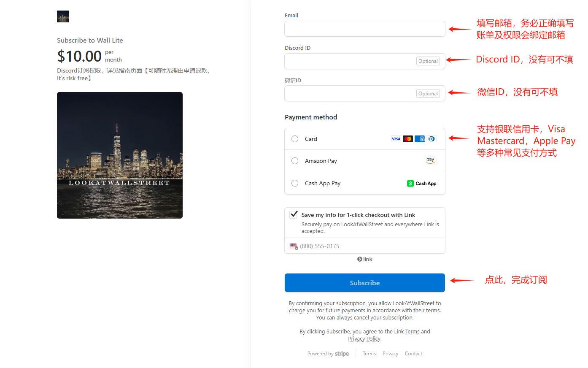Click the Subscribe to Wall Lite heading
Image resolution: width=588 pixels, height=368 pixels.
[90, 41]
